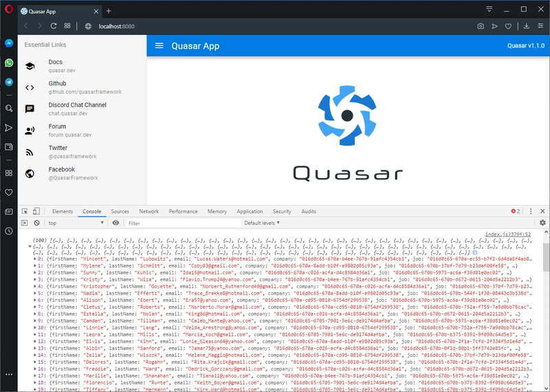Open the Docs quasar.dev link

82,66
